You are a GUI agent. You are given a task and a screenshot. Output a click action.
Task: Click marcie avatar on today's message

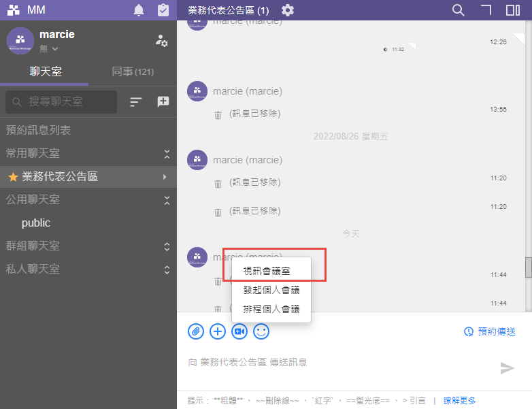197,257
